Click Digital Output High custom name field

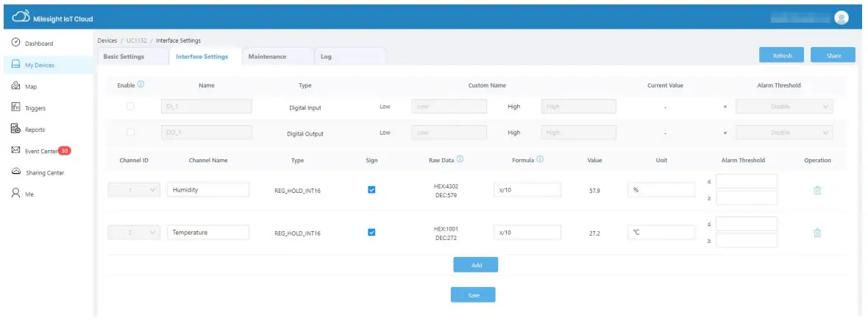click(x=578, y=133)
